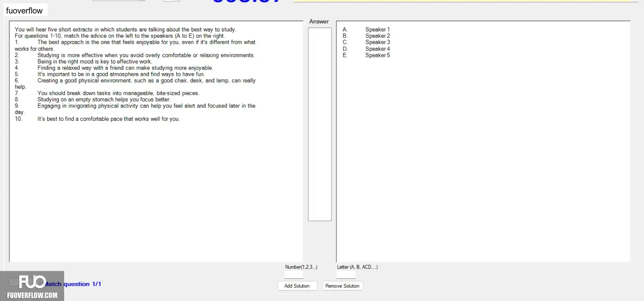Viewport: 644px width, 301px height.
Task: Select option E. Speaker 5
Action: pyautogui.click(x=366, y=55)
